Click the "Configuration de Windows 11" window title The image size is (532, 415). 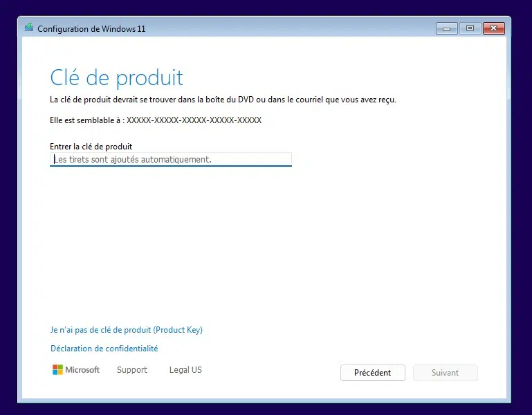pos(91,29)
